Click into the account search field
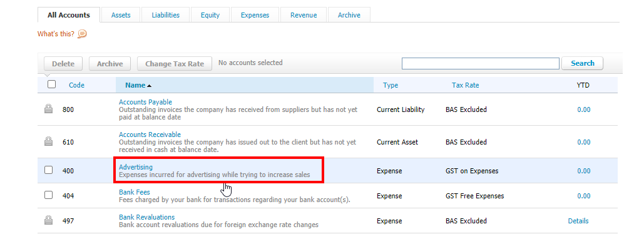 point(481,63)
